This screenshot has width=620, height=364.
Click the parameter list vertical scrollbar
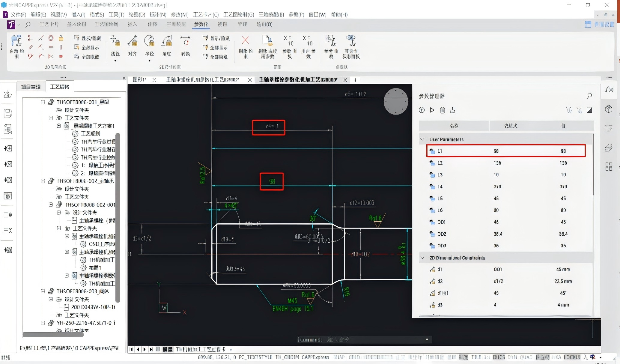pos(593,164)
